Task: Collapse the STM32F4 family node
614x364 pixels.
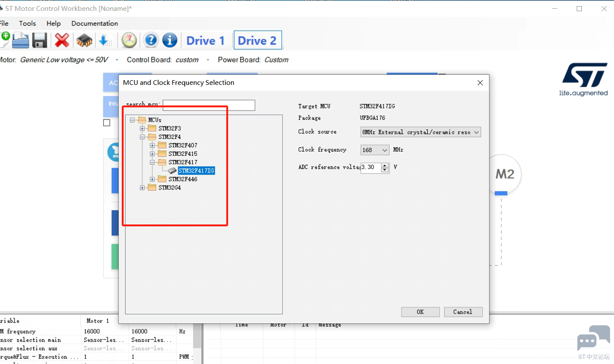Action: 142,137
